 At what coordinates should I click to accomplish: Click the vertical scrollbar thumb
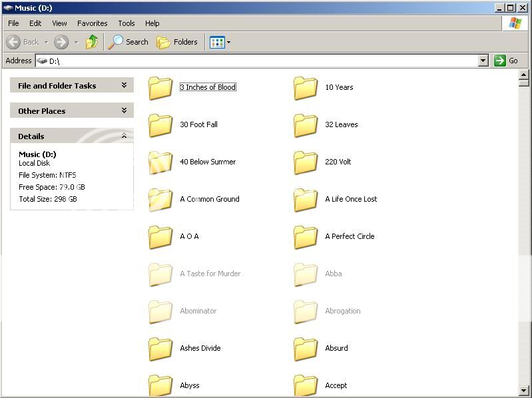(524, 83)
